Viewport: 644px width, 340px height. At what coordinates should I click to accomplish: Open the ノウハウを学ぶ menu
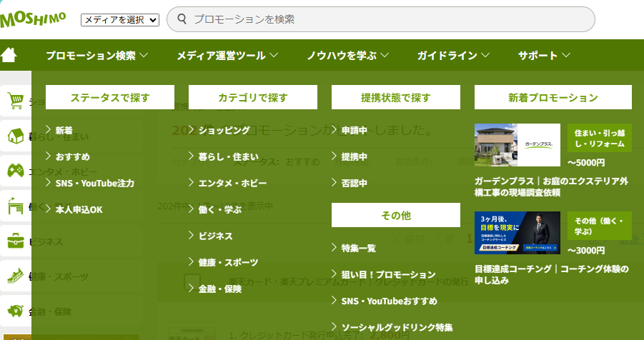point(347,55)
